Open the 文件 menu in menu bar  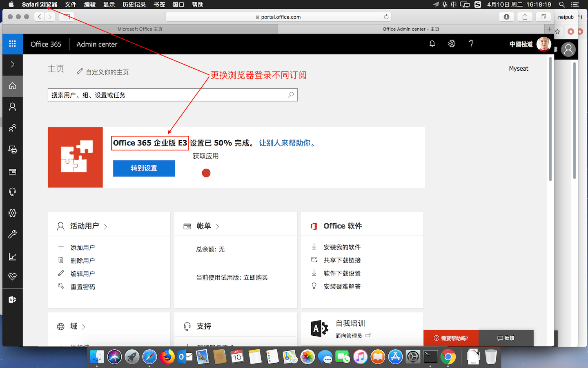[71, 4]
